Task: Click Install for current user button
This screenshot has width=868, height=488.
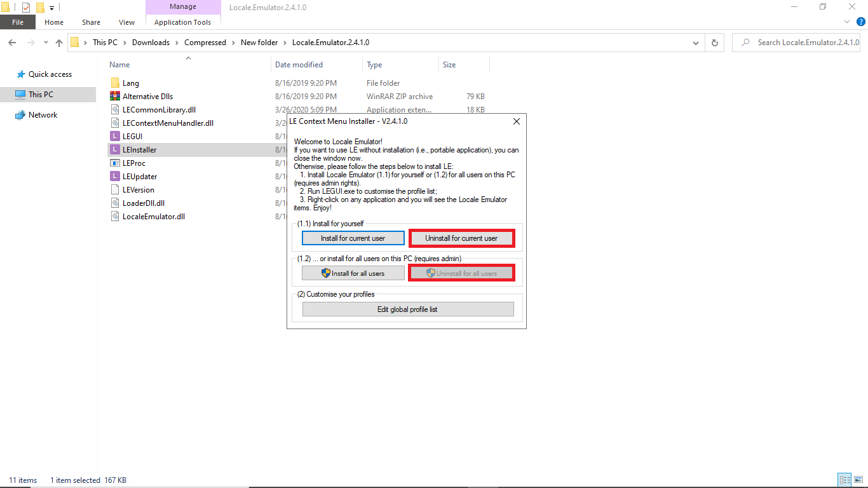Action: click(353, 238)
